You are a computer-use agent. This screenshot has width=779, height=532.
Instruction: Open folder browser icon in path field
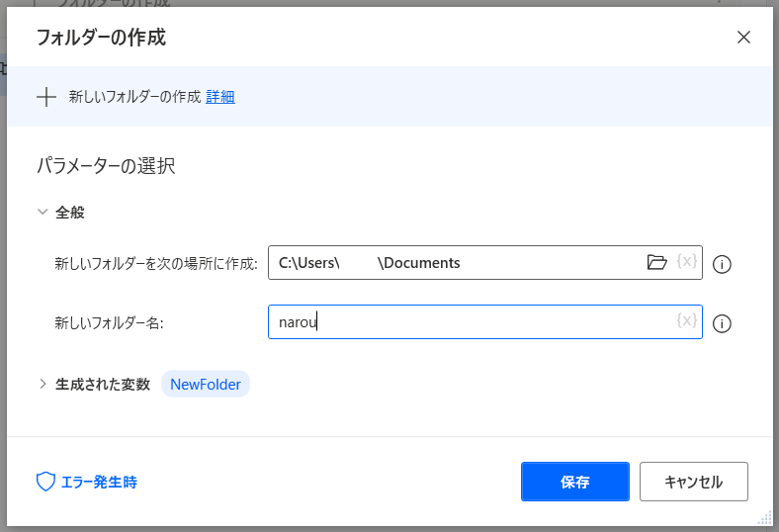click(x=656, y=262)
